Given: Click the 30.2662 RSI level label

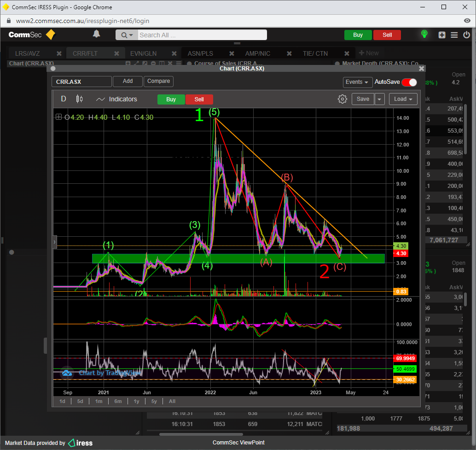Looking at the screenshot, I should (x=405, y=380).
